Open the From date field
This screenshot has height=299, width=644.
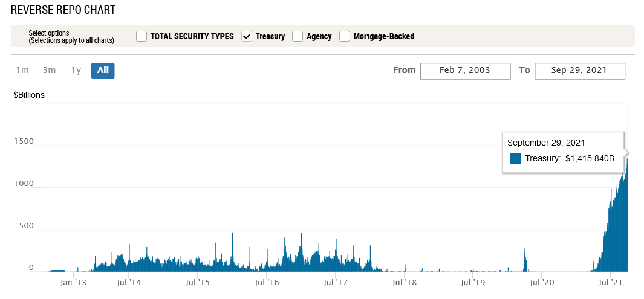pyautogui.click(x=465, y=71)
